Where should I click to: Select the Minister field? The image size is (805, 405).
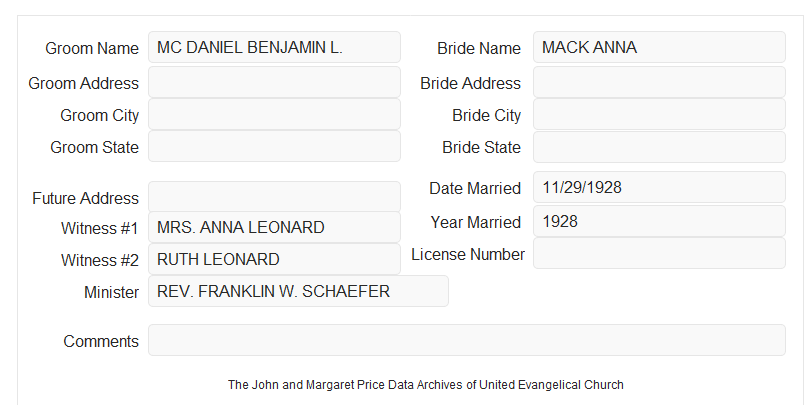298,291
